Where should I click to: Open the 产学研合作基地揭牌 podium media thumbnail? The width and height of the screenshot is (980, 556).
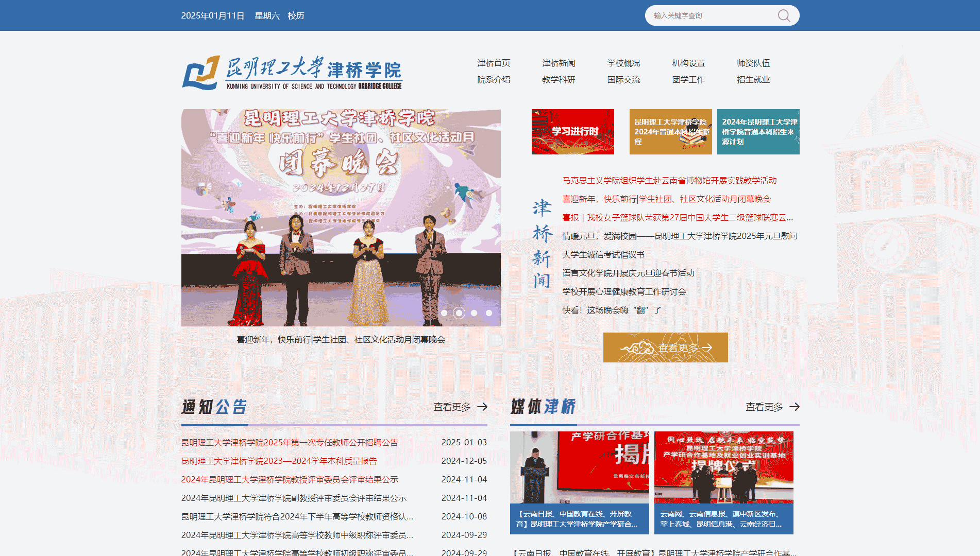pyautogui.click(x=580, y=467)
